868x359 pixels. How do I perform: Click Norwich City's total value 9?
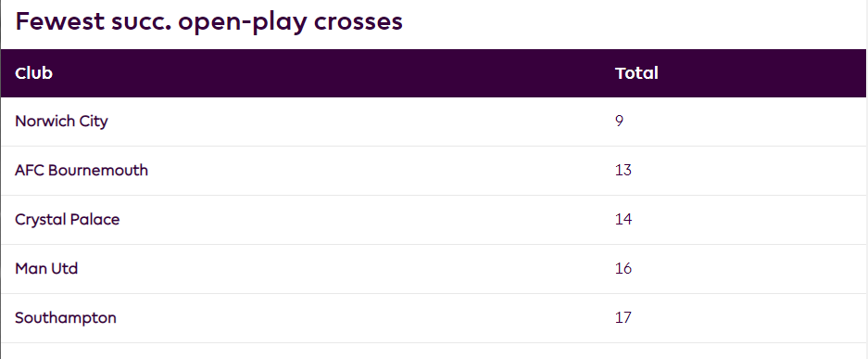[x=619, y=121]
